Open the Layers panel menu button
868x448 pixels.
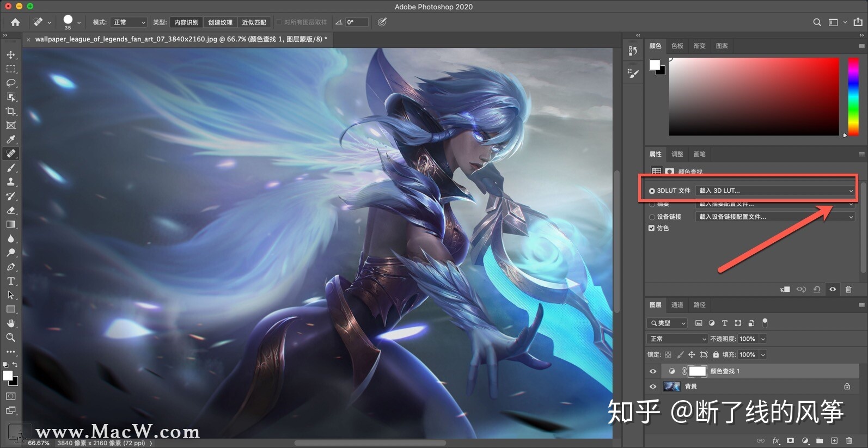click(x=861, y=305)
